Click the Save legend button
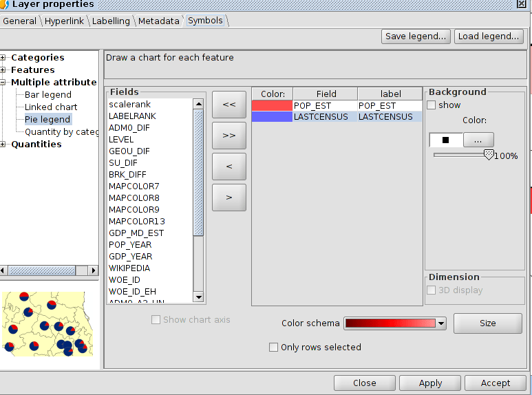The image size is (532, 395). (x=416, y=36)
